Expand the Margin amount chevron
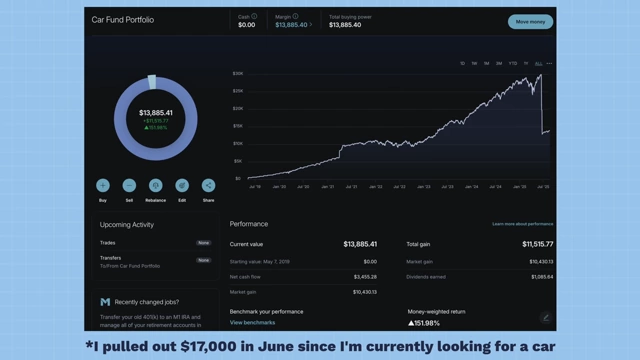 click(x=311, y=25)
